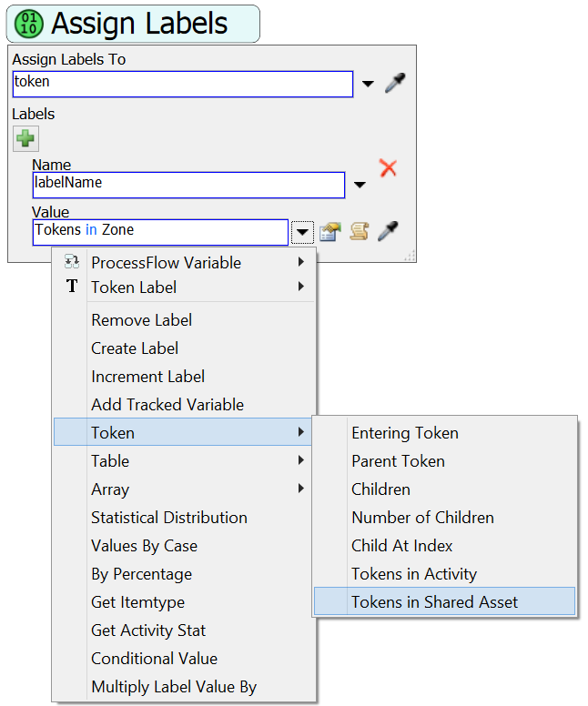Click into the labelName input field

click(x=188, y=185)
